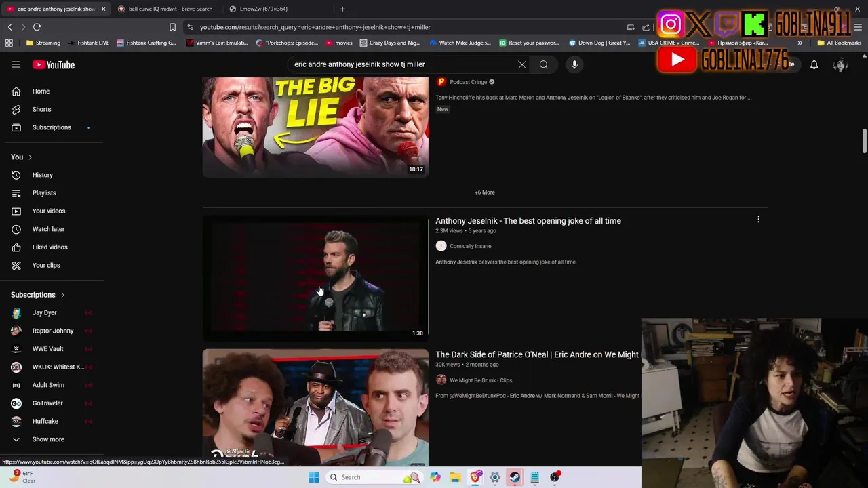Open the YouTube hamburger guide menu
The height and width of the screenshot is (488, 868).
(x=16, y=64)
